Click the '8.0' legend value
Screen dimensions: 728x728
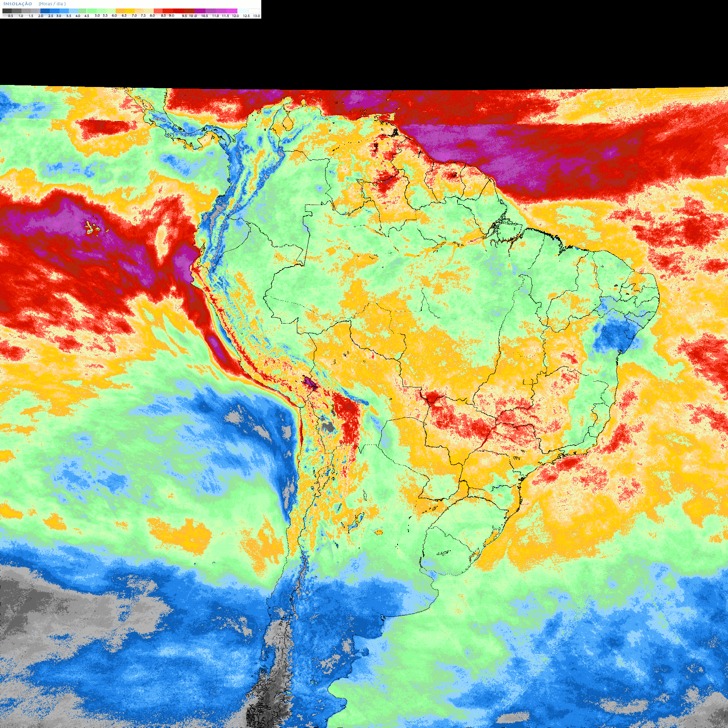pyautogui.click(x=152, y=15)
